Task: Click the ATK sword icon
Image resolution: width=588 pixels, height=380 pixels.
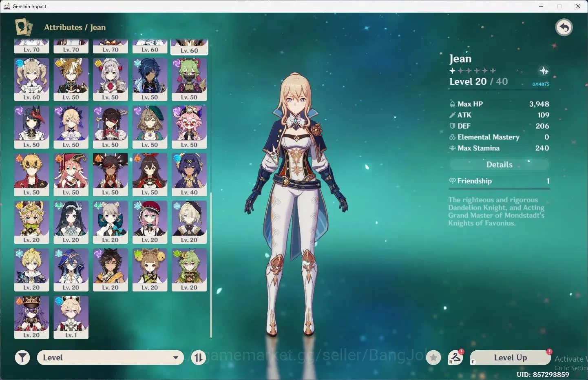Action: tap(452, 115)
